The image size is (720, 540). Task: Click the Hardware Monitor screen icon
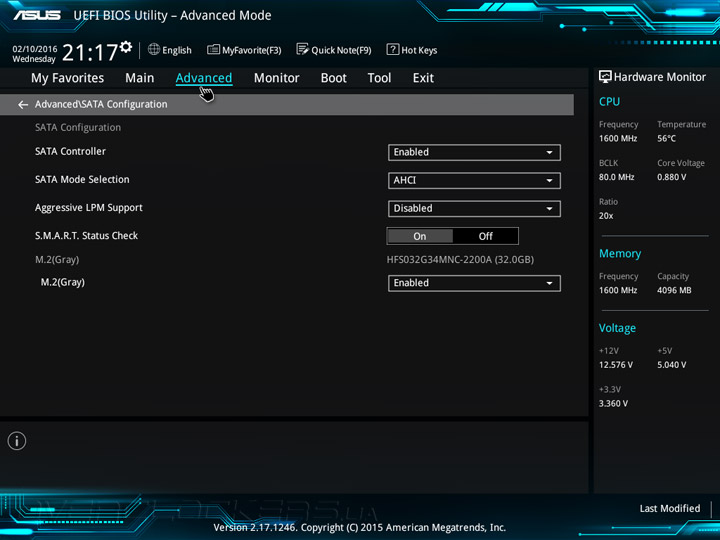pyautogui.click(x=605, y=77)
